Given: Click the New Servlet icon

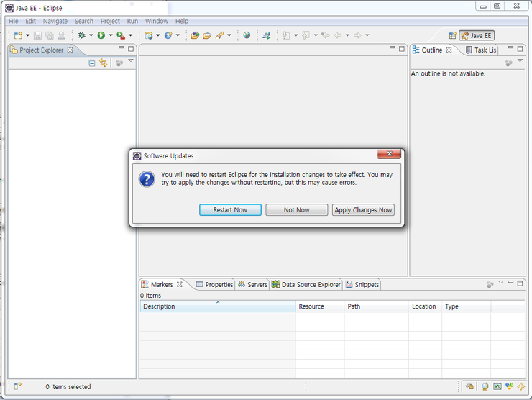Looking at the screenshot, I should 168,35.
